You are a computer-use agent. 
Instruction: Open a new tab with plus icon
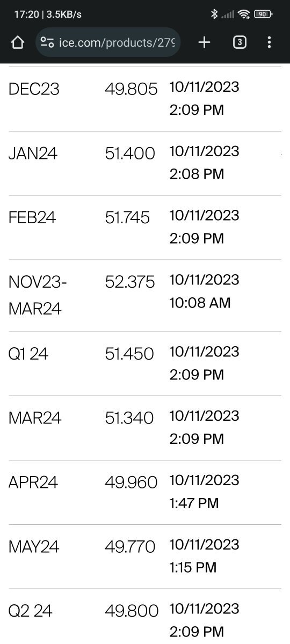[204, 42]
